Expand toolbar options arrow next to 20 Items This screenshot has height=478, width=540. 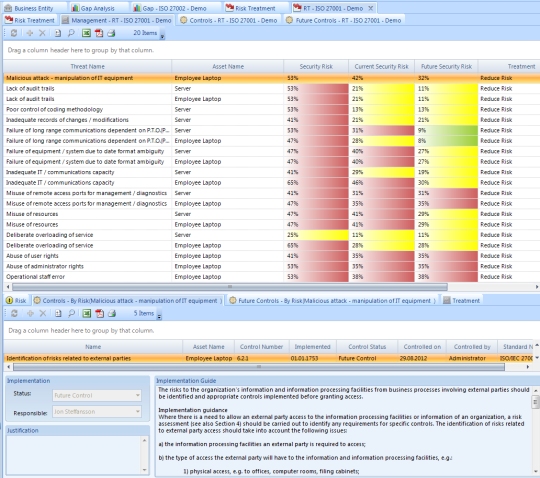tap(162, 37)
